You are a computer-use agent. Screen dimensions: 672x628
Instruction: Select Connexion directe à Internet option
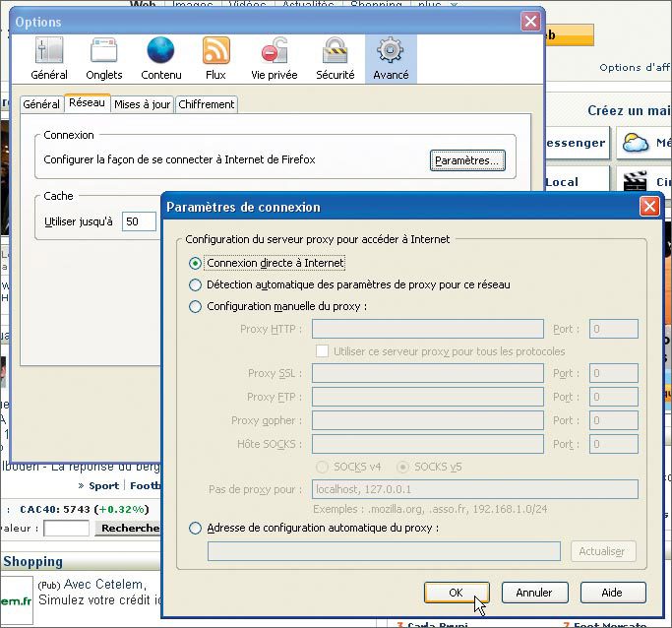[x=196, y=263]
